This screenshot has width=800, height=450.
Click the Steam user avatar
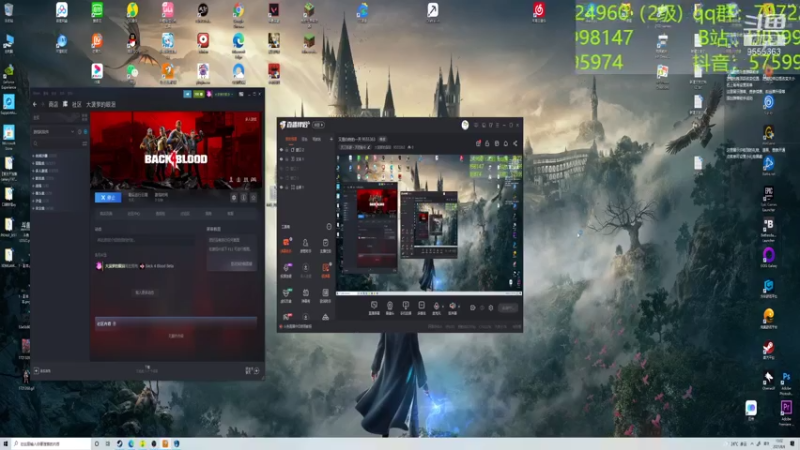tap(209, 94)
